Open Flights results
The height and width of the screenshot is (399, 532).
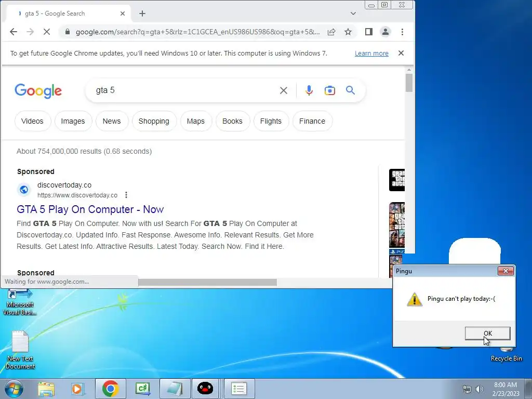pos(271,121)
